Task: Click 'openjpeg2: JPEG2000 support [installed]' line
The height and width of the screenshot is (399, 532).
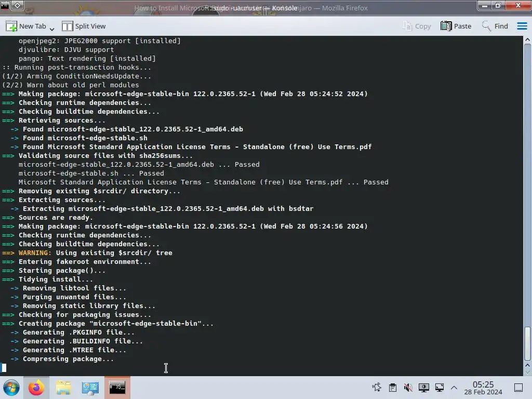Action: [x=100, y=41]
